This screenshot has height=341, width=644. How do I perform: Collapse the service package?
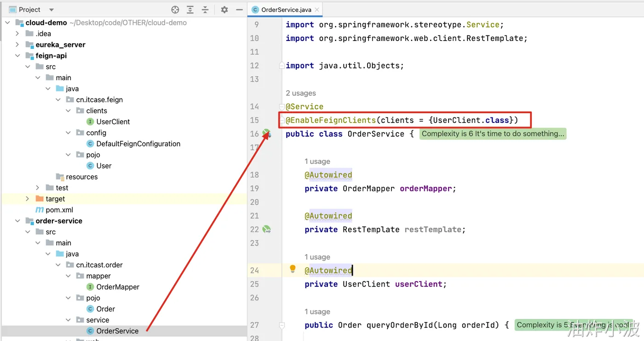point(68,320)
